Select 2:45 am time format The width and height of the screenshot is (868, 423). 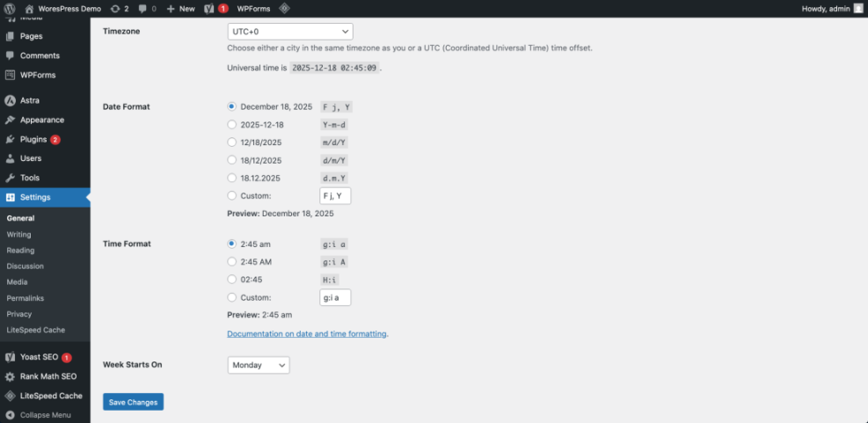(x=232, y=244)
